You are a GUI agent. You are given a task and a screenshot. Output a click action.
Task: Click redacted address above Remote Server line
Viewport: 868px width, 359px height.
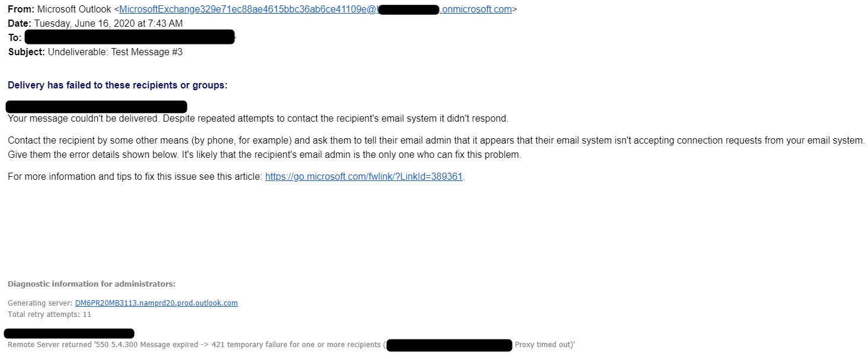click(69, 333)
